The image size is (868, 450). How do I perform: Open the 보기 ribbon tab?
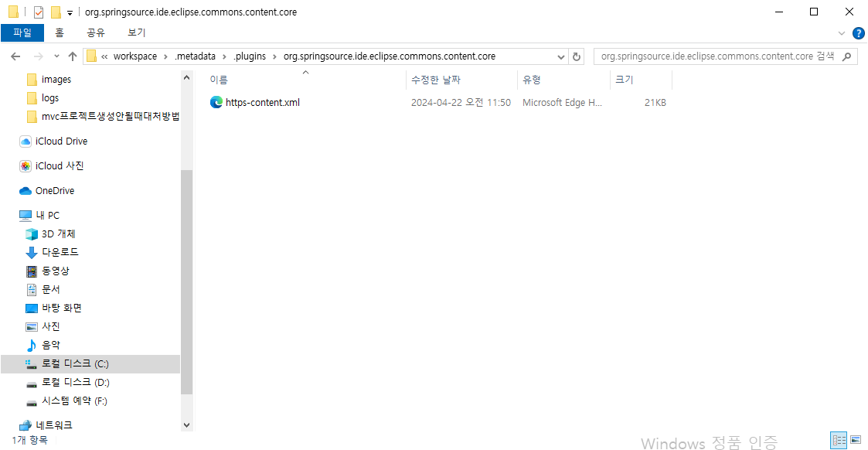pyautogui.click(x=136, y=32)
